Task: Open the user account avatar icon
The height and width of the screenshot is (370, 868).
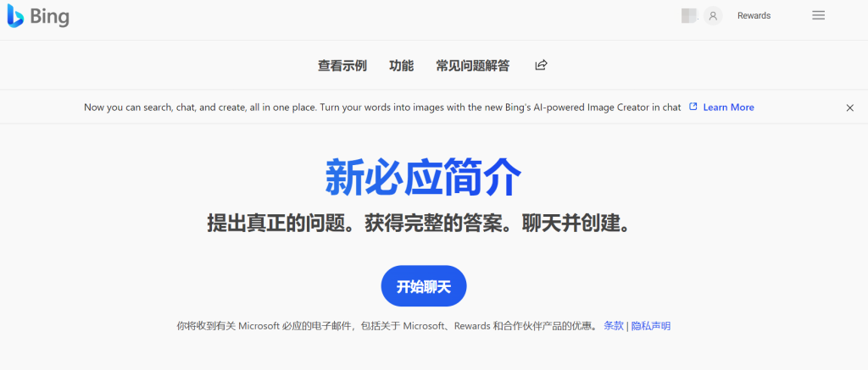Action: point(713,16)
